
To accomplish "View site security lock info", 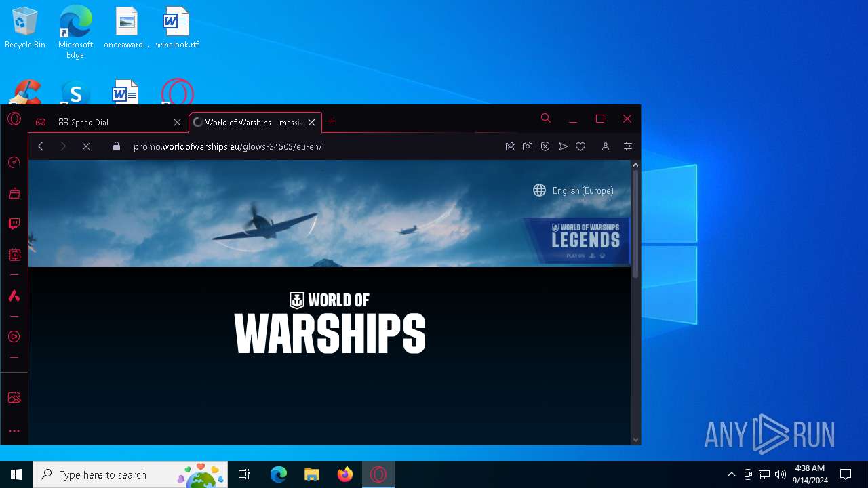I will coord(117,146).
